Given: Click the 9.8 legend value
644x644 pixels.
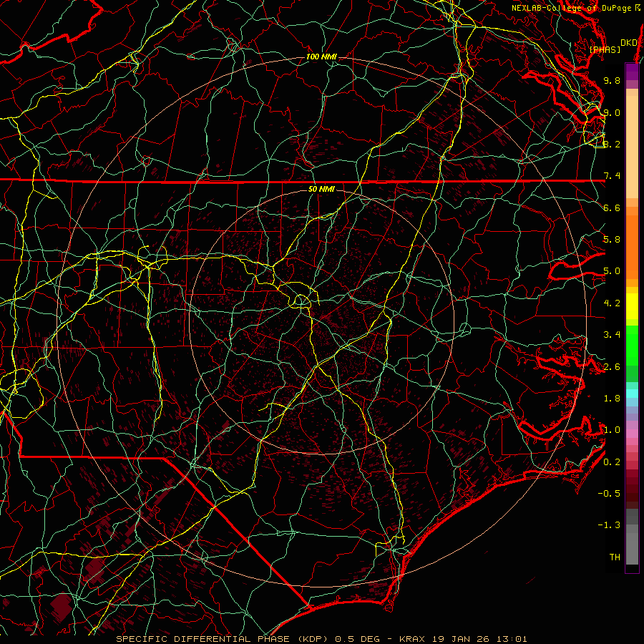Looking at the screenshot, I should 612,80.
